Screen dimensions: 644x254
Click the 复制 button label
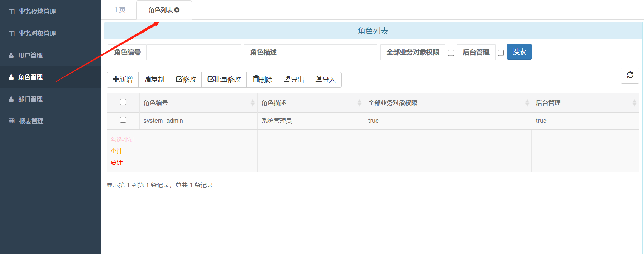click(x=158, y=80)
